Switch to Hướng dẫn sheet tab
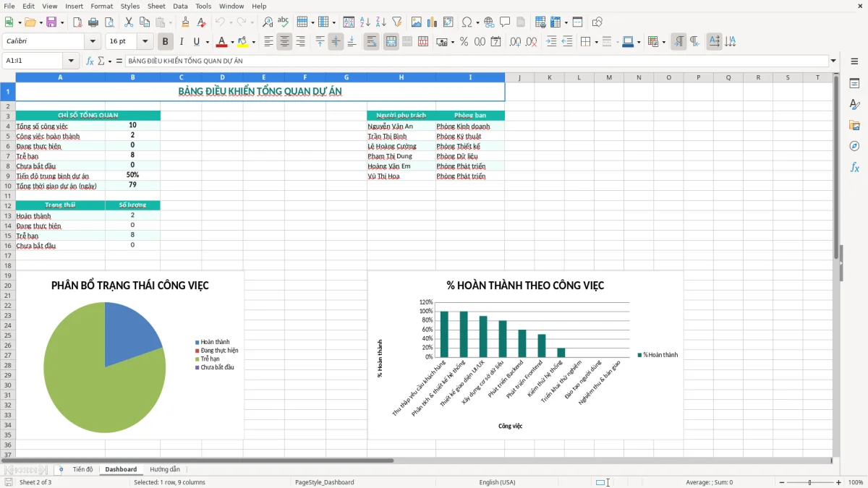The image size is (868, 488). 165,470
